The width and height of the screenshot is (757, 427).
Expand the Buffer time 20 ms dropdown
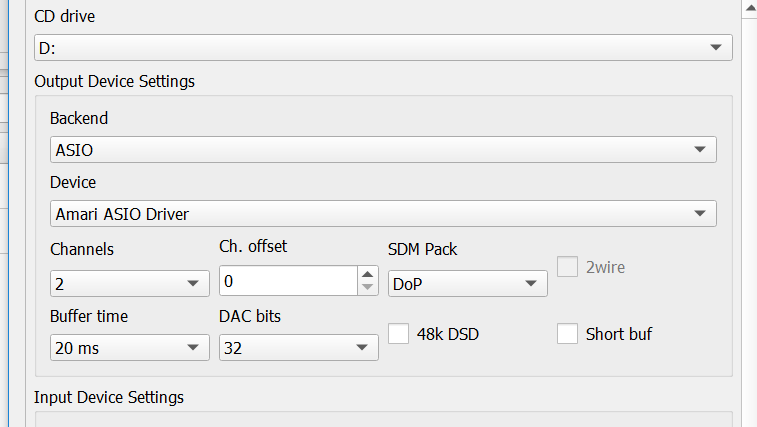click(129, 348)
